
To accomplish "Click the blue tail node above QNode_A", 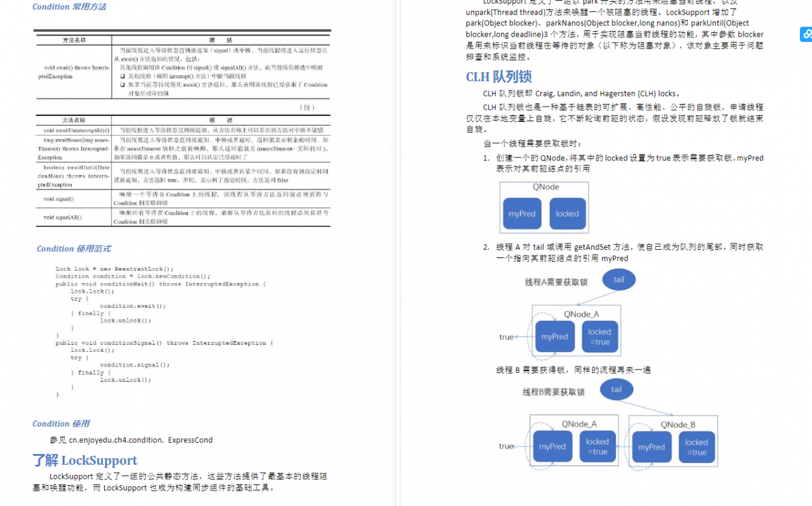I will 619,279.
